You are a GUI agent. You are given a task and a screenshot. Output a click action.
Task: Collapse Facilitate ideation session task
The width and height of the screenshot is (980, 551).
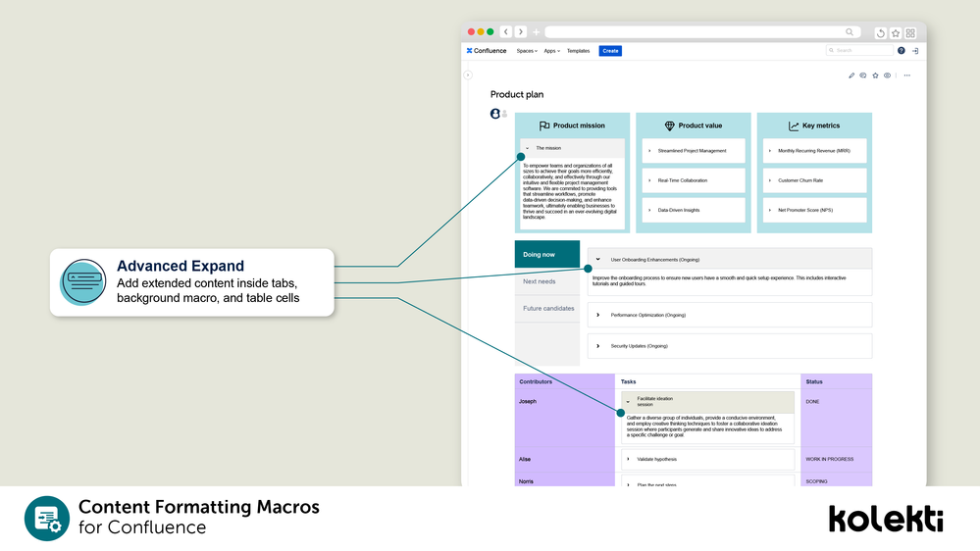[x=707, y=402]
